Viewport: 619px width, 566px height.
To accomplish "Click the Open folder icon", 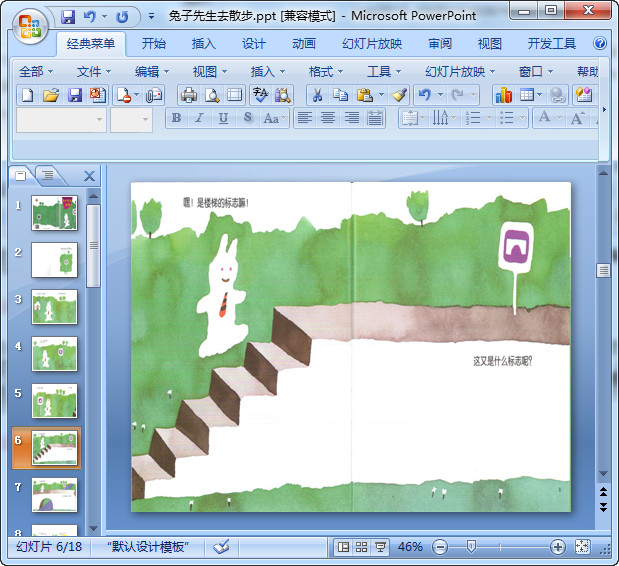I will (x=51, y=95).
